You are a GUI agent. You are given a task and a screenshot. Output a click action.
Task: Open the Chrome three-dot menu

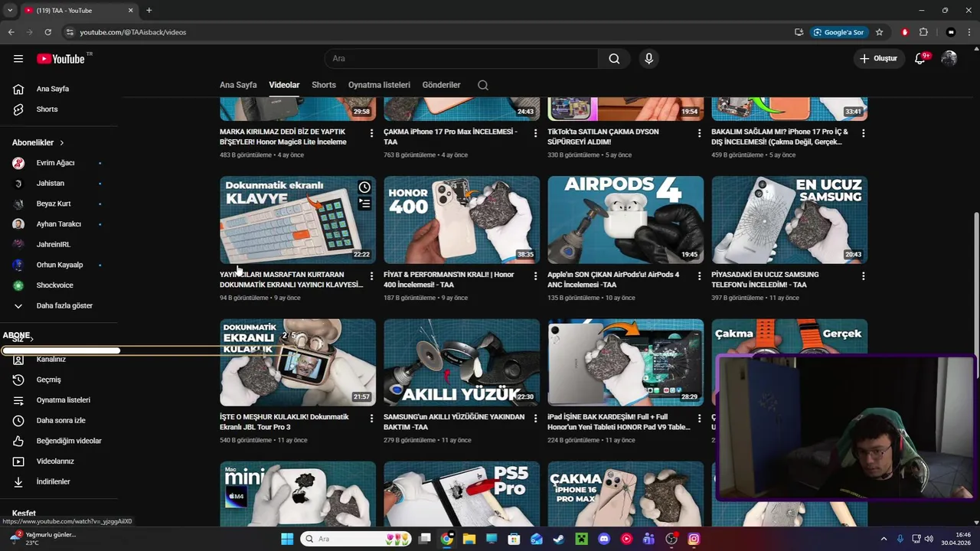970,32
